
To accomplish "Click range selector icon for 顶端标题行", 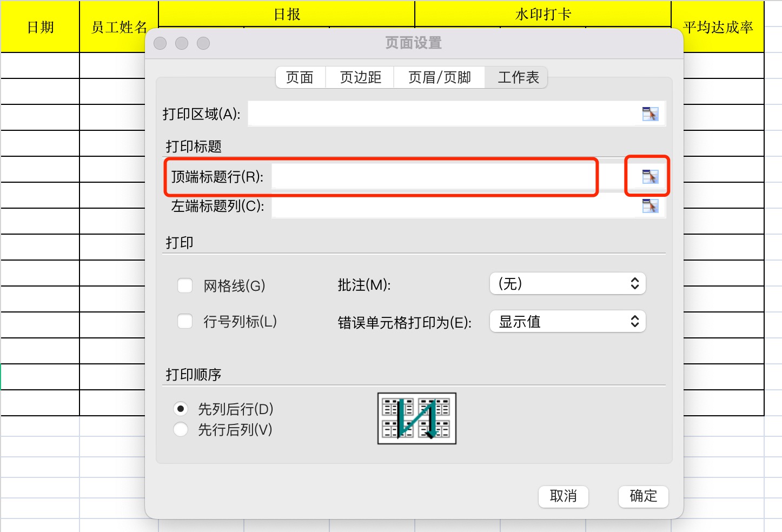I will point(650,177).
